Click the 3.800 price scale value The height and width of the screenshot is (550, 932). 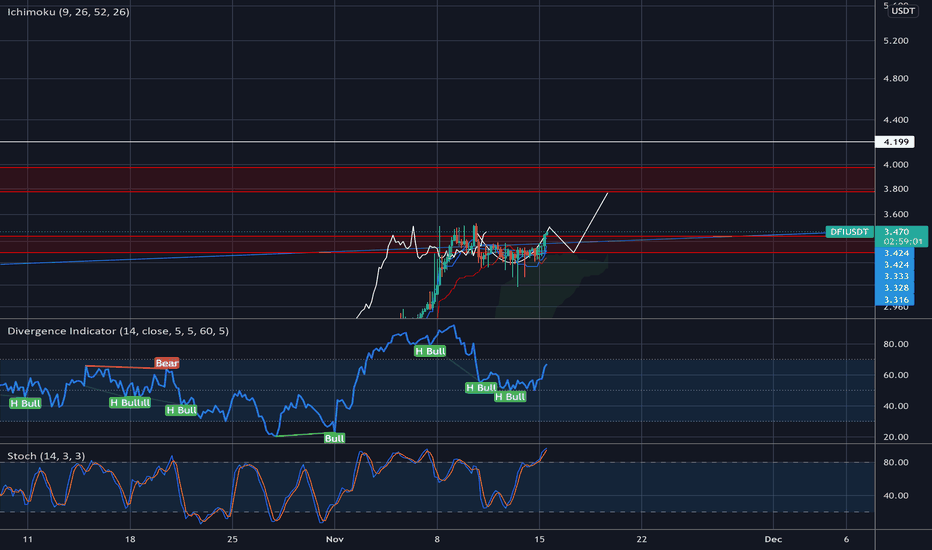point(896,189)
